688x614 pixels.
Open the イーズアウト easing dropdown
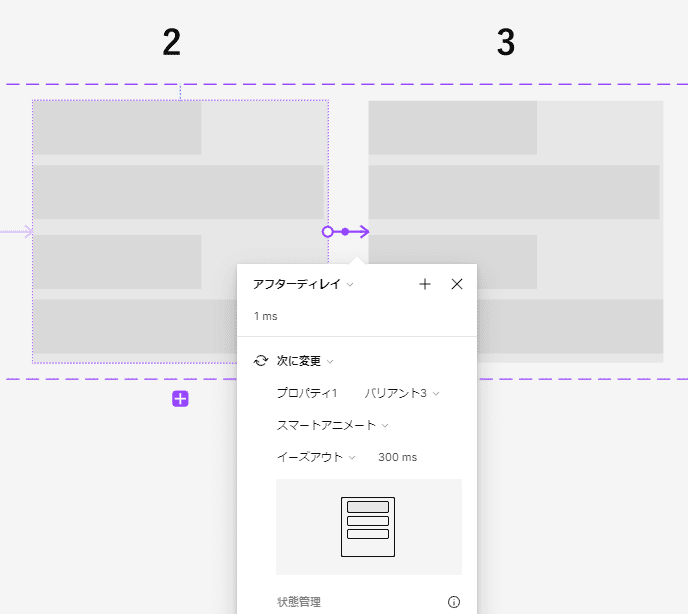point(315,457)
